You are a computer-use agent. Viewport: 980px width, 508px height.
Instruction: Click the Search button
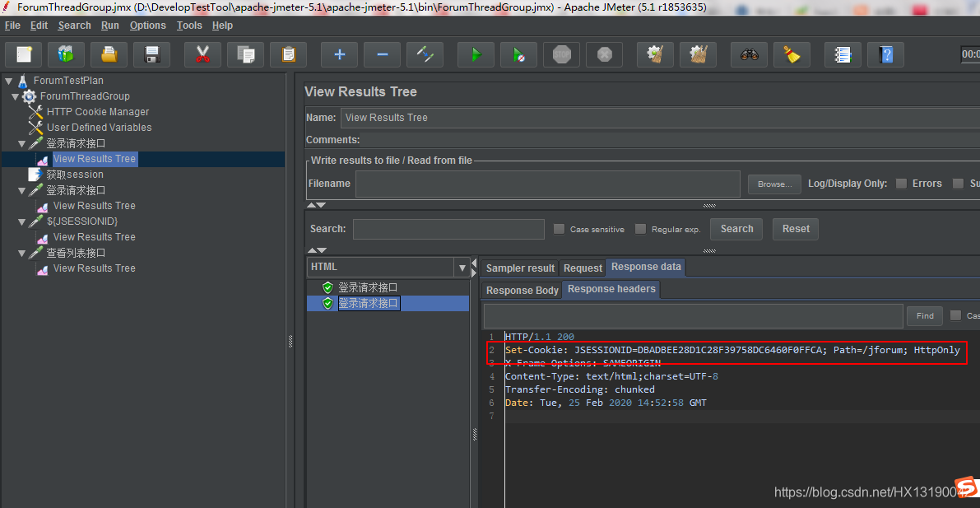tap(736, 229)
